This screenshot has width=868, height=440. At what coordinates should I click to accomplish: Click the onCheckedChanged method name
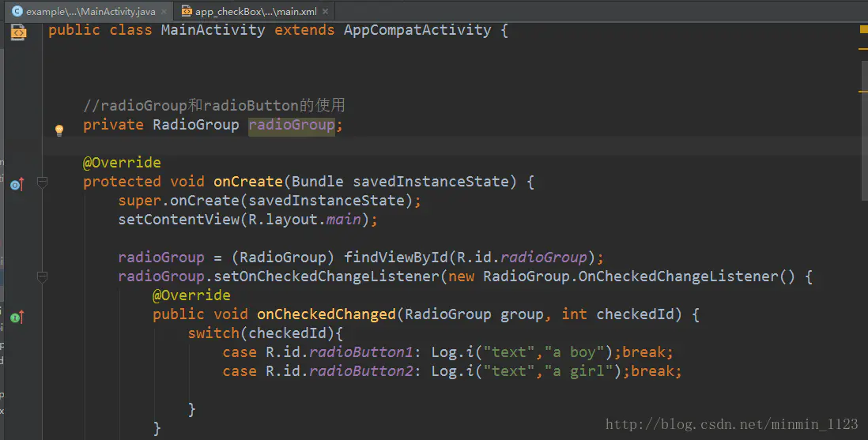(326, 314)
